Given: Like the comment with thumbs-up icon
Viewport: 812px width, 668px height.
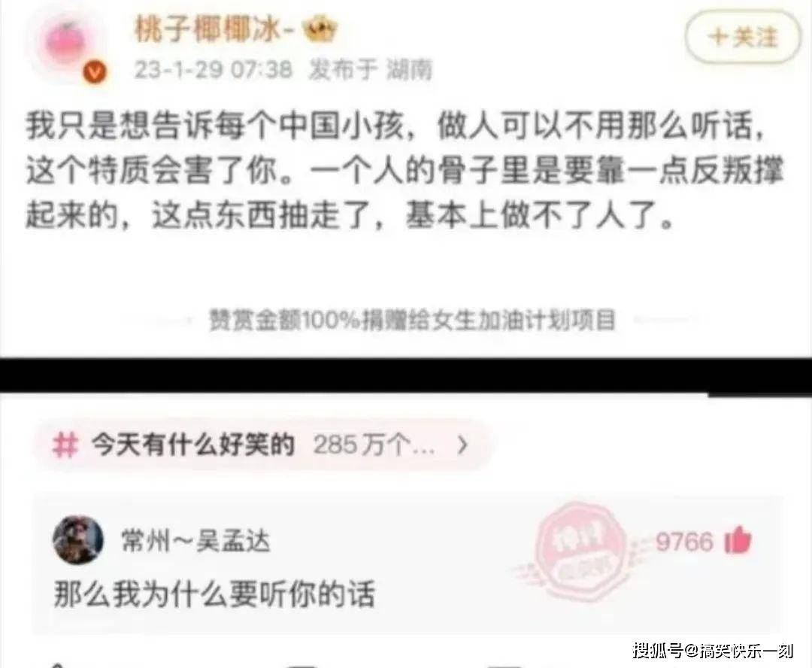Looking at the screenshot, I should (738, 541).
